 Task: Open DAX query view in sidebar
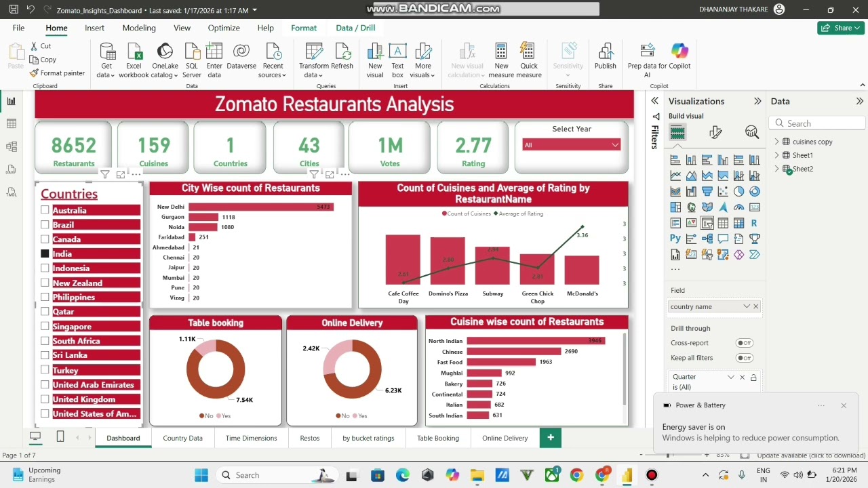[x=11, y=169]
